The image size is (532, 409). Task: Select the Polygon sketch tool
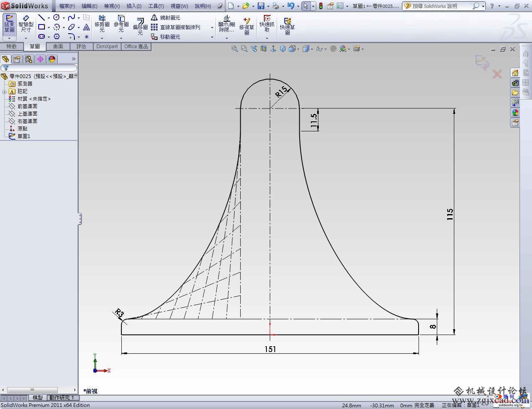click(57, 37)
